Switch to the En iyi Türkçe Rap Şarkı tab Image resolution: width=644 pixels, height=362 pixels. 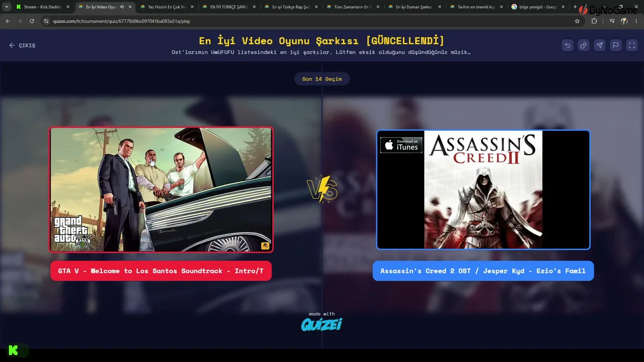(291, 7)
